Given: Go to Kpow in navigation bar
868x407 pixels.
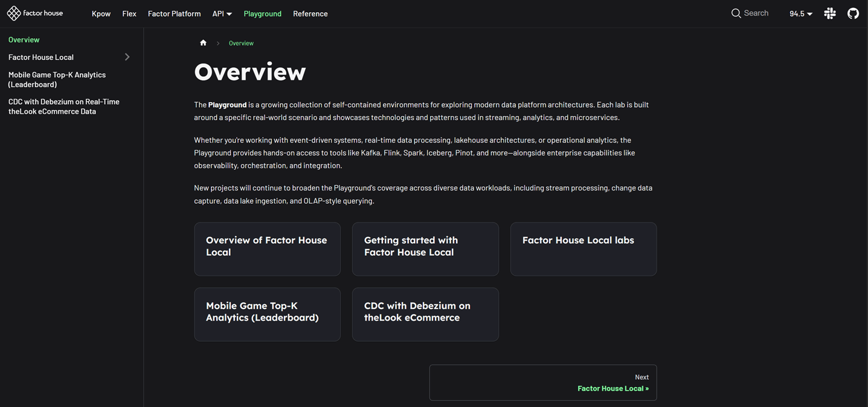Looking at the screenshot, I should pos(101,13).
